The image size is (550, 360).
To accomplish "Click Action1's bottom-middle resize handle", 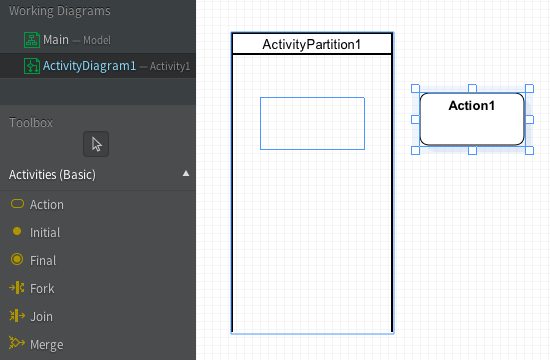I will click(x=472, y=151).
